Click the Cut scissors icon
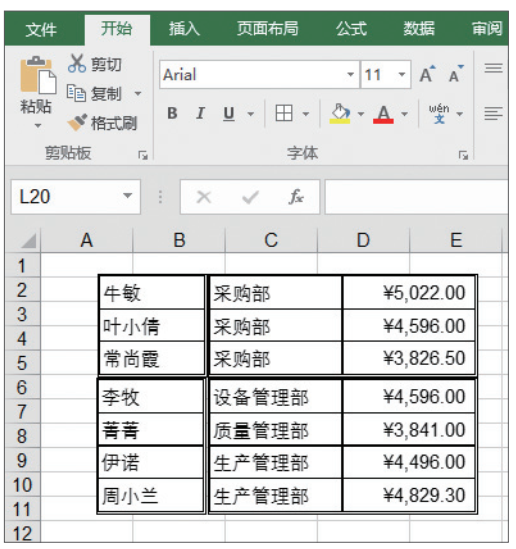The width and height of the screenshot is (516, 549). coord(77,63)
